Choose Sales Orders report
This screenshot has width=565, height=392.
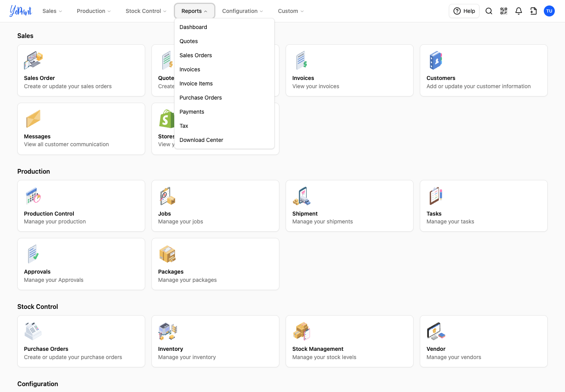click(224, 55)
